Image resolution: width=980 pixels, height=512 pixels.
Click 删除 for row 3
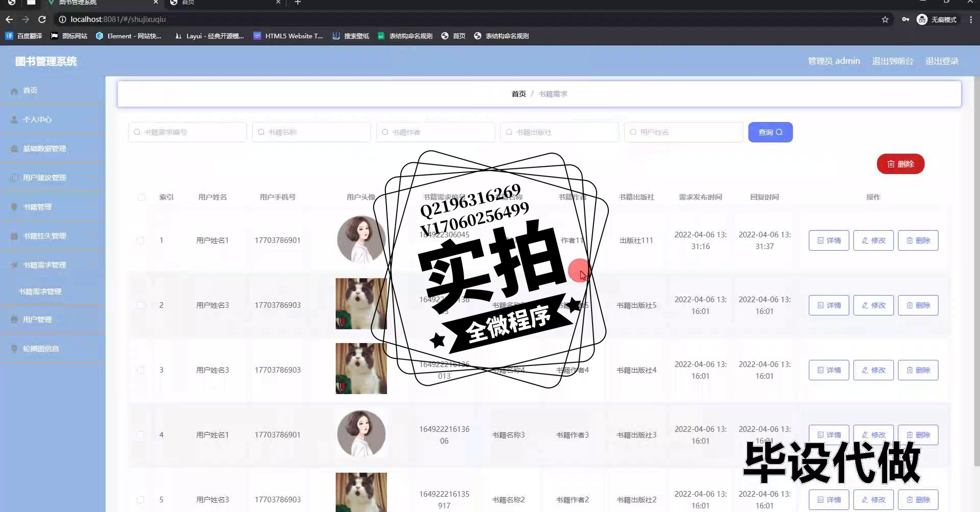[x=918, y=370]
